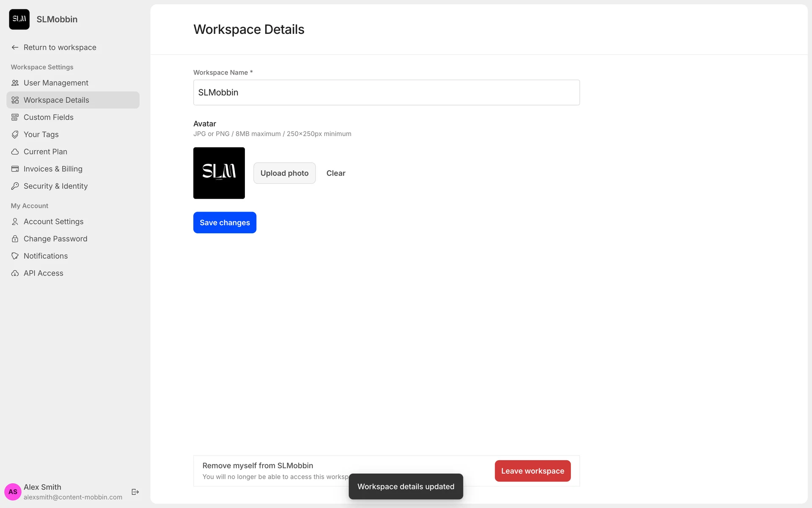Click the logout icon beside Alex Smith
This screenshot has height=508, width=812.
click(x=135, y=491)
